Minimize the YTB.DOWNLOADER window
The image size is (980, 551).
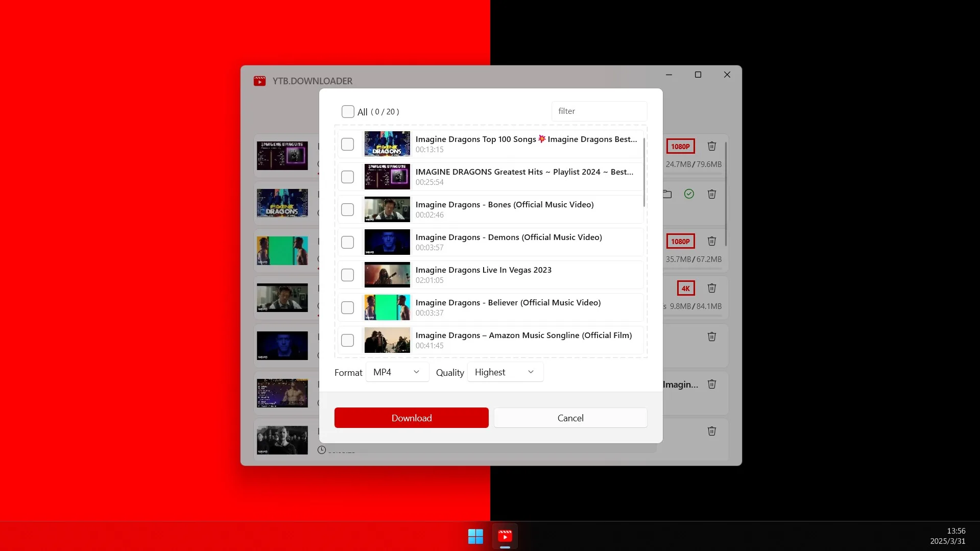(x=669, y=75)
